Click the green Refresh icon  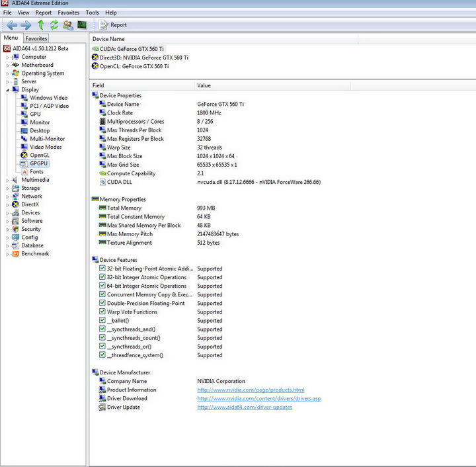54,25
